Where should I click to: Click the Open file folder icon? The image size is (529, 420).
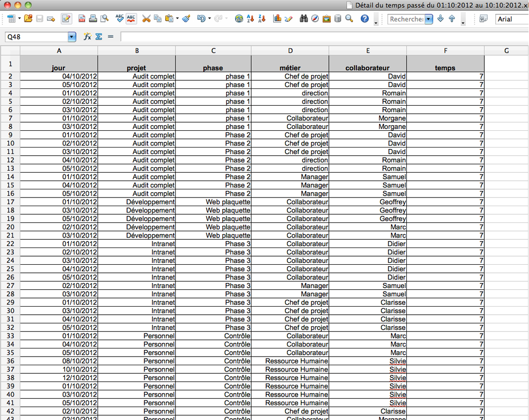[28, 19]
